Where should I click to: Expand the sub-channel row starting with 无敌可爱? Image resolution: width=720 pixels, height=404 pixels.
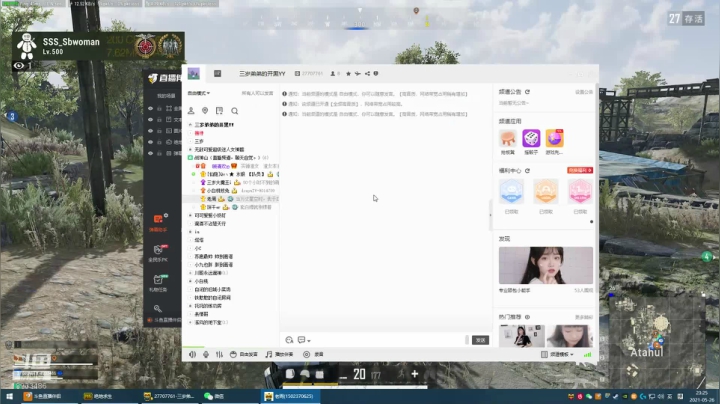(191, 150)
